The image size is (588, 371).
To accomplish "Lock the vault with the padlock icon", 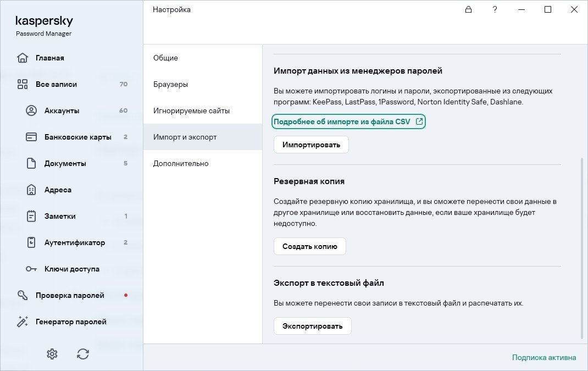I will (468, 9).
